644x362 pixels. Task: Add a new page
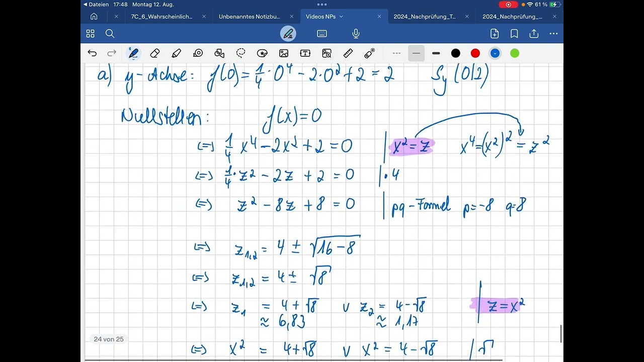495,34
